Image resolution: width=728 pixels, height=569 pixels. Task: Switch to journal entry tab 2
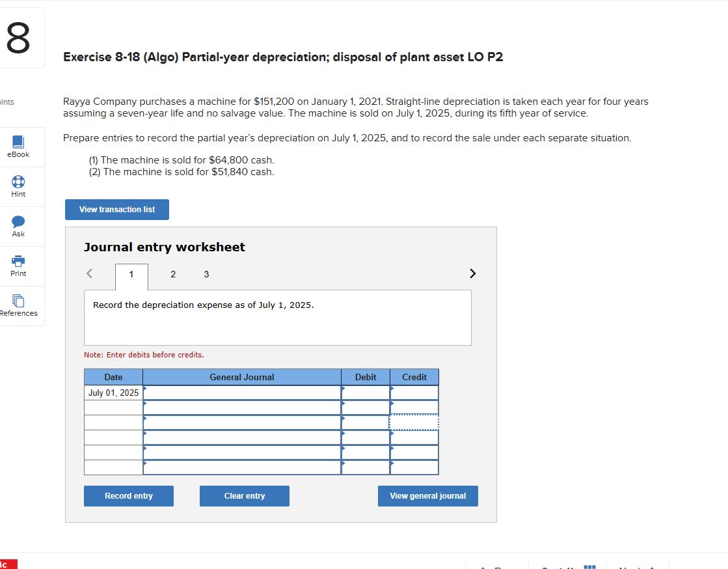tap(173, 274)
